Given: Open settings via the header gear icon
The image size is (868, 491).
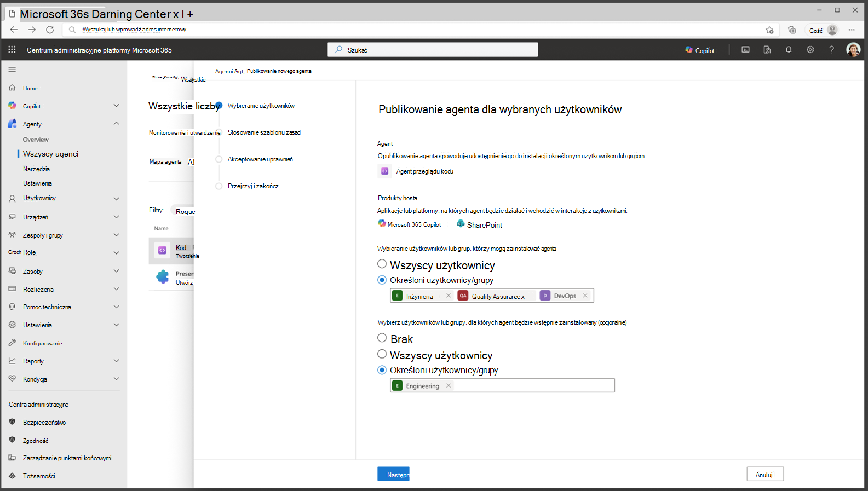Looking at the screenshot, I should 810,50.
